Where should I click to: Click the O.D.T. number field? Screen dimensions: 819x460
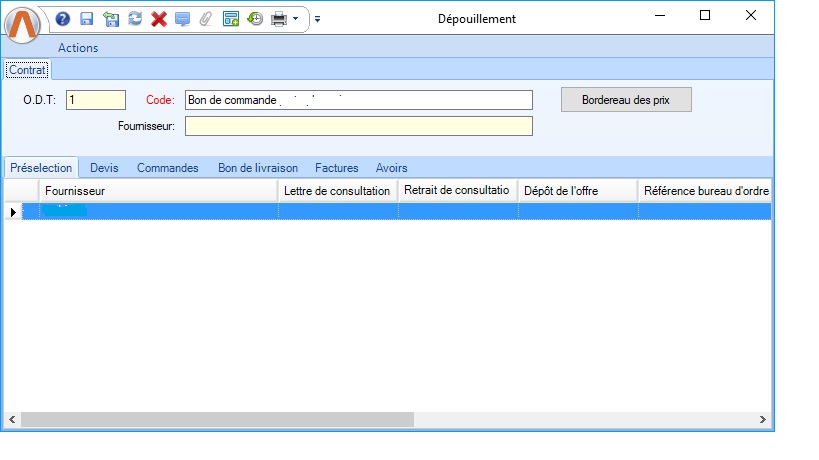click(x=95, y=100)
